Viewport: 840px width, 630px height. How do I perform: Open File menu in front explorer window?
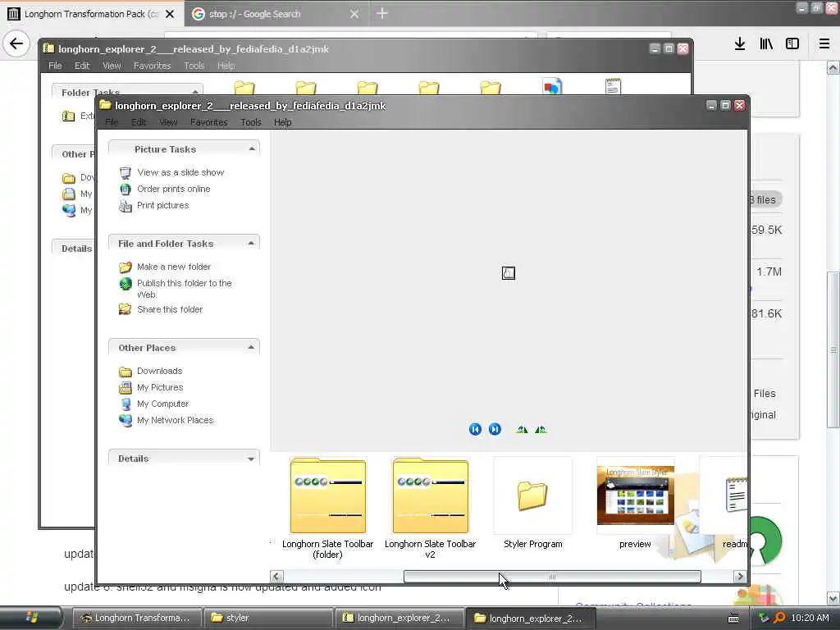coord(112,122)
